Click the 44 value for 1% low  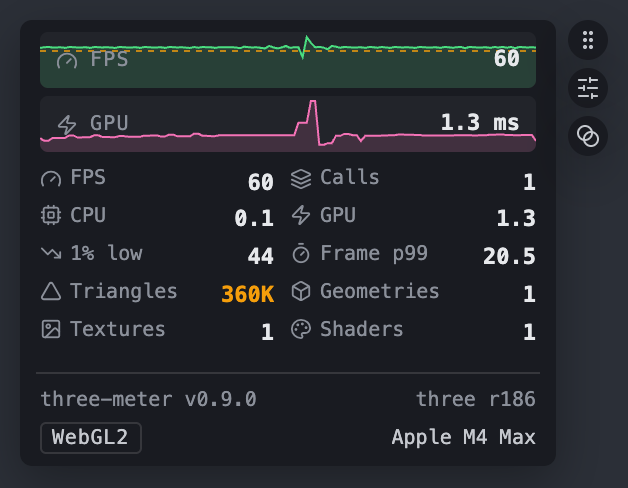(x=260, y=256)
